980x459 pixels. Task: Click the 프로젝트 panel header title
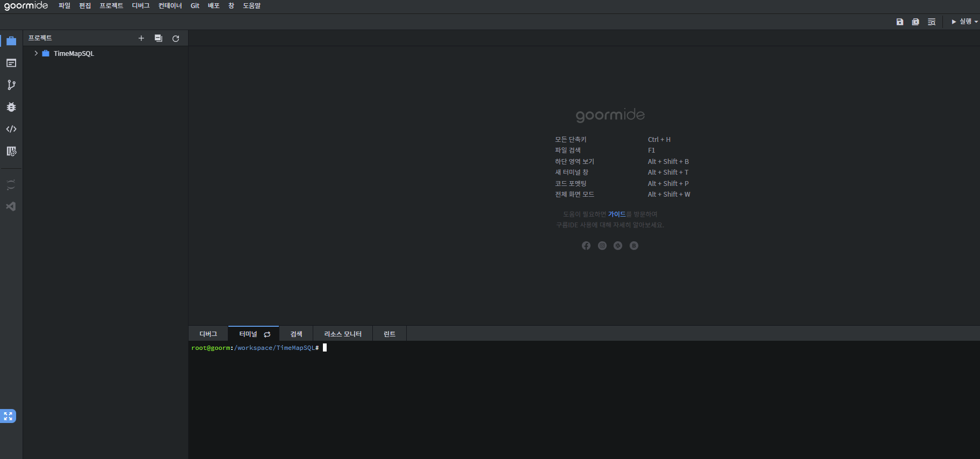[x=40, y=38]
